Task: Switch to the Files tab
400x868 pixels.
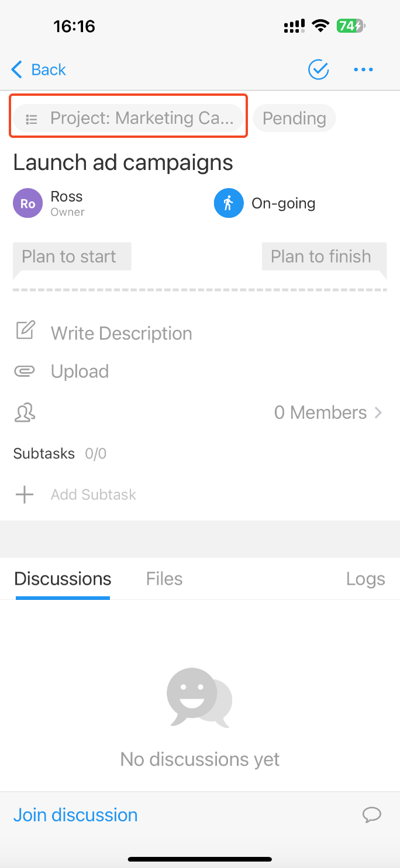Action: point(164,579)
